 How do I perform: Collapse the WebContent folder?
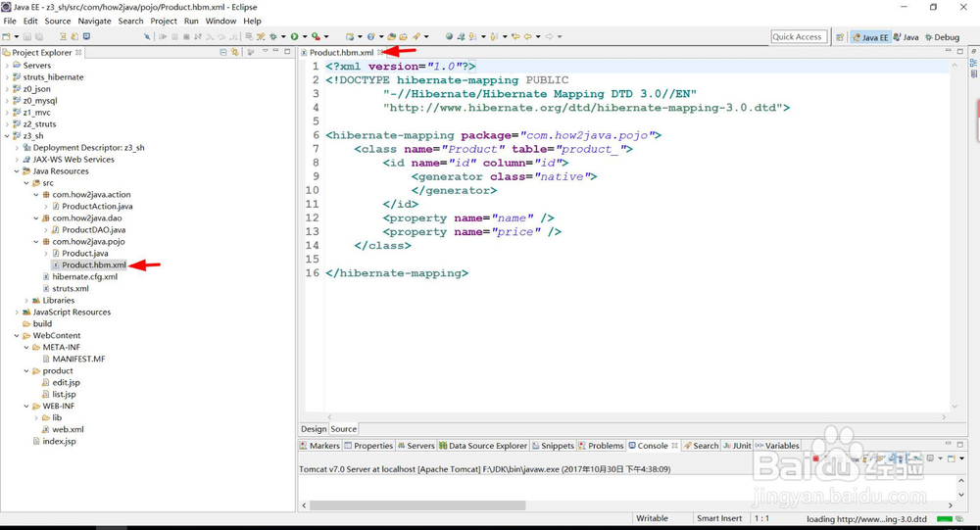[17, 336]
